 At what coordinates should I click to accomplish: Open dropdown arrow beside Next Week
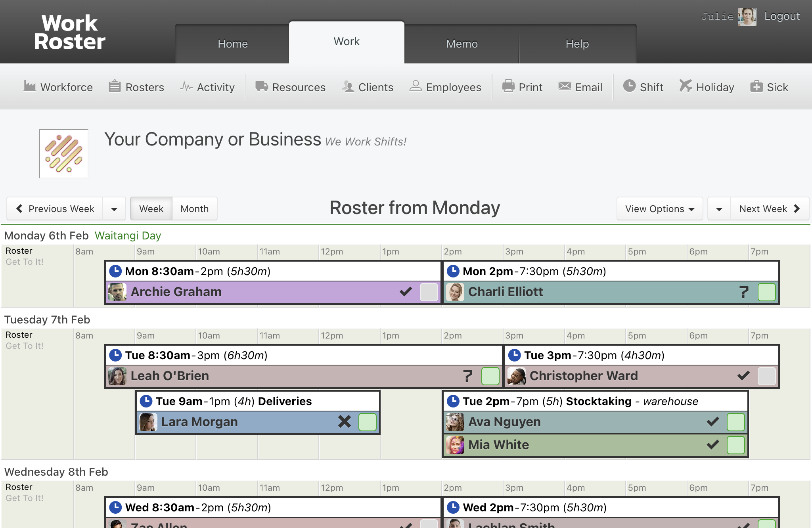(719, 209)
